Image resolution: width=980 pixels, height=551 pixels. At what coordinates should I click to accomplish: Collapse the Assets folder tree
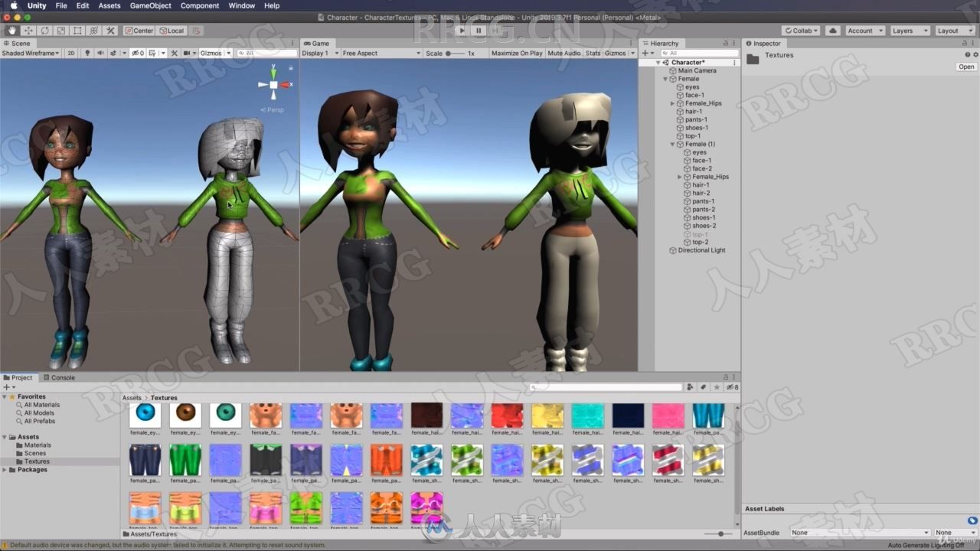[x=5, y=437]
